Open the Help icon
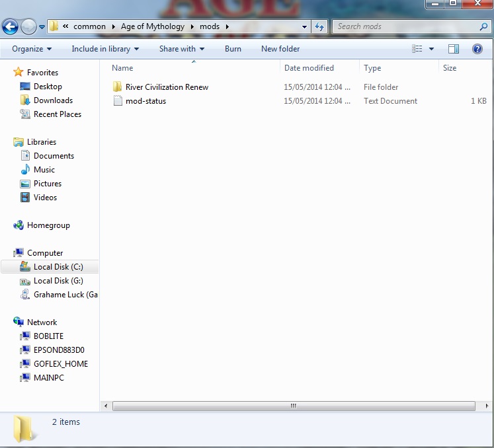 click(477, 49)
